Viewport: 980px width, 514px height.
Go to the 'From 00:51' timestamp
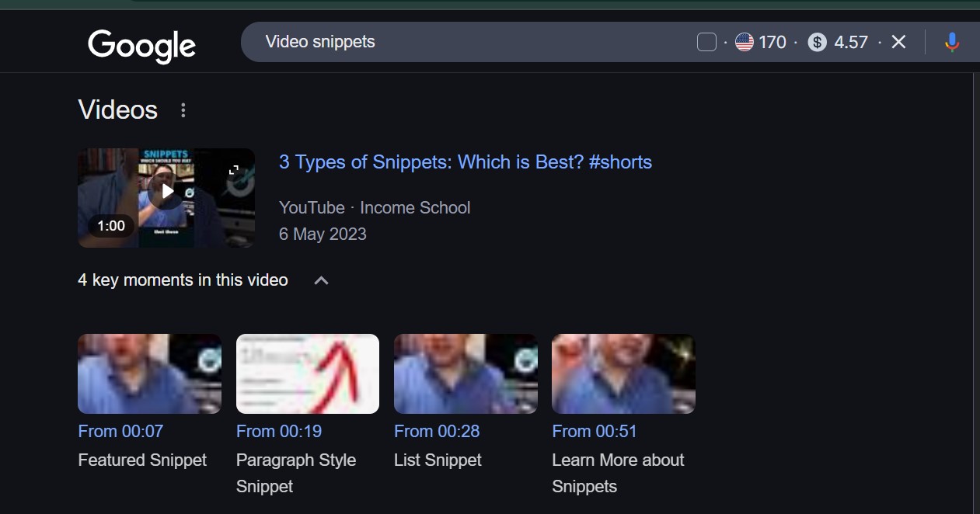[595, 431]
